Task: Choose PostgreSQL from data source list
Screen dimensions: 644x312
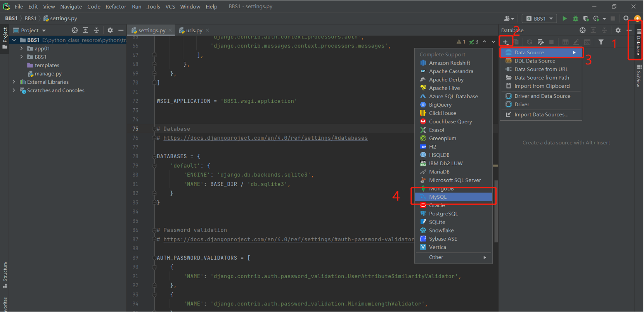Action: tap(454, 214)
